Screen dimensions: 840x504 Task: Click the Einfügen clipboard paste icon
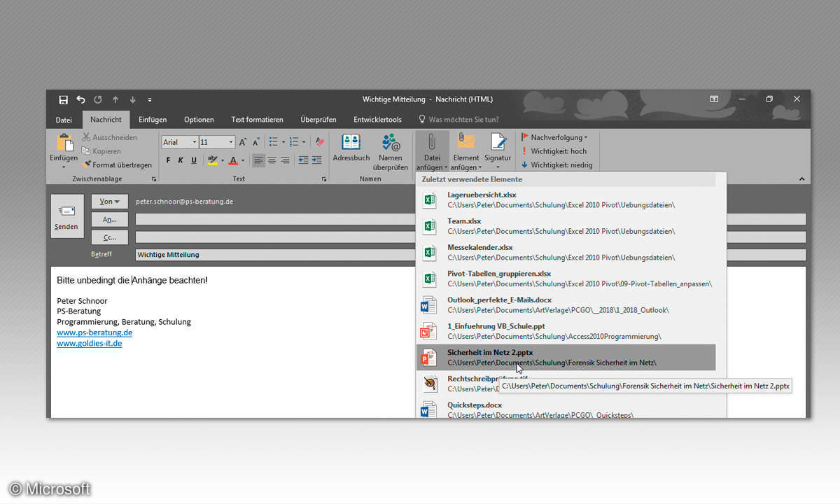point(64,143)
